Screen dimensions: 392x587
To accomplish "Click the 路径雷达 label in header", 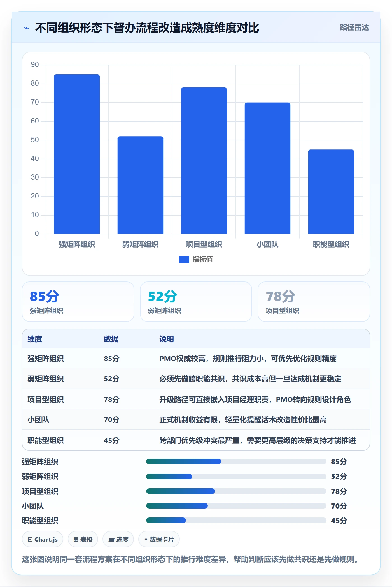I will (x=354, y=27).
